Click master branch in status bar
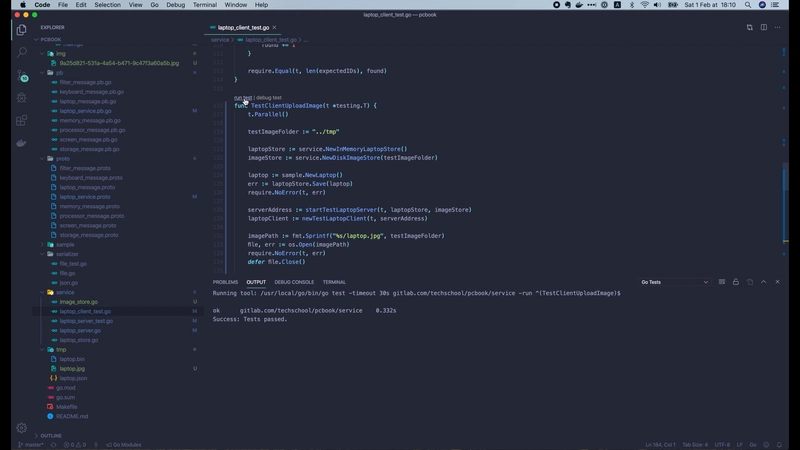The image size is (800, 450). (x=31, y=444)
